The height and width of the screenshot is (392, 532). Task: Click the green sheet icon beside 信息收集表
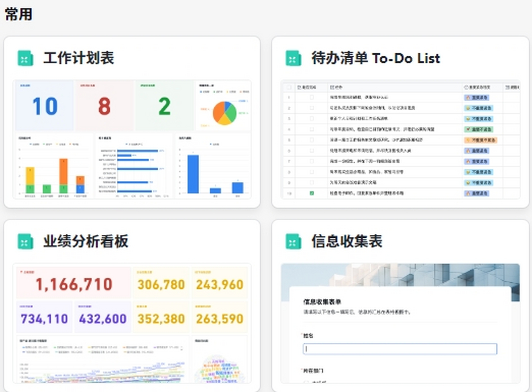coord(293,241)
